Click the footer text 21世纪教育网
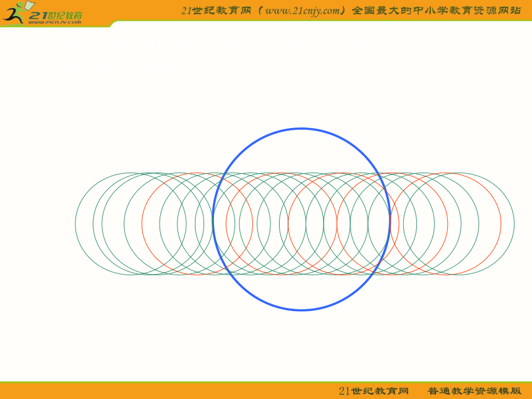This screenshot has width=532, height=399. click(x=374, y=391)
